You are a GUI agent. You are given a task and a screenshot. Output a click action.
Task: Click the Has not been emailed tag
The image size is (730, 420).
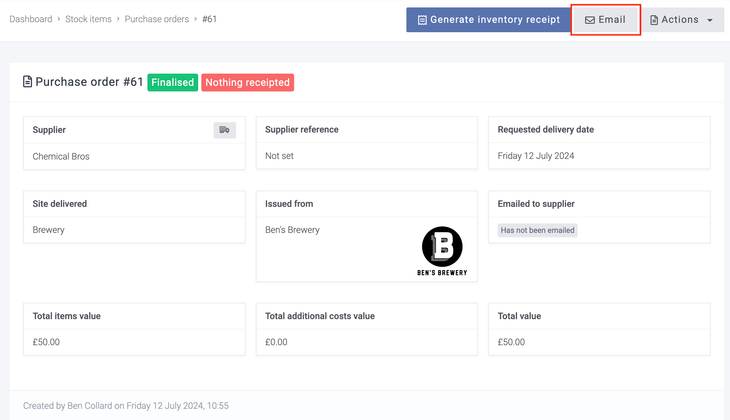point(538,230)
